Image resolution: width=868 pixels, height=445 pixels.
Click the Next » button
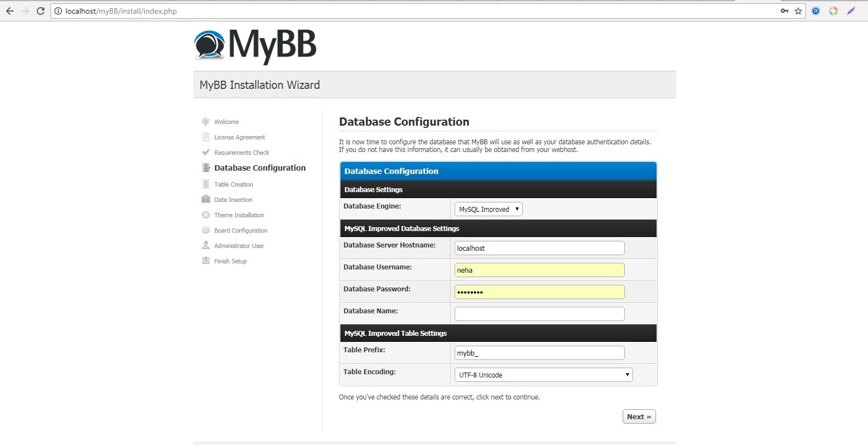[x=639, y=416]
